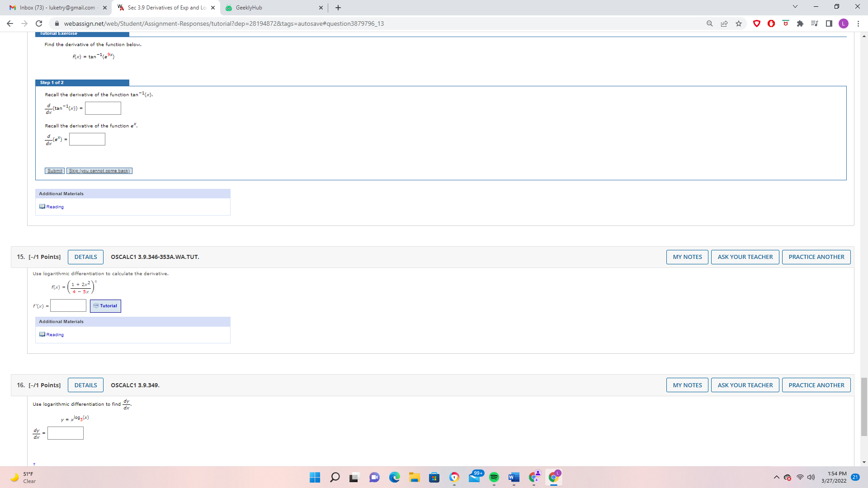Switch to the Gmail Inbox tab
This screenshot has height=488, width=868.
click(57, 8)
